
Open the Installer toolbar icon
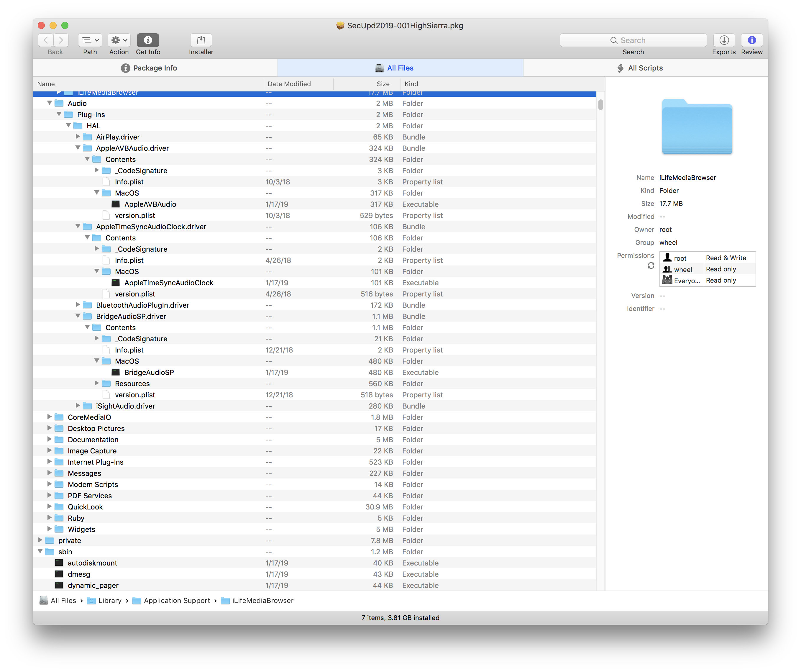tap(201, 40)
